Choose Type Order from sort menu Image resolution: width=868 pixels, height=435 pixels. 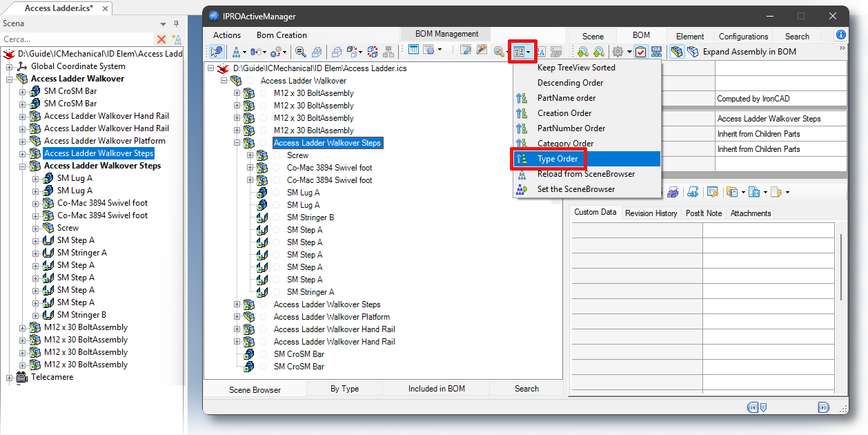click(x=558, y=159)
